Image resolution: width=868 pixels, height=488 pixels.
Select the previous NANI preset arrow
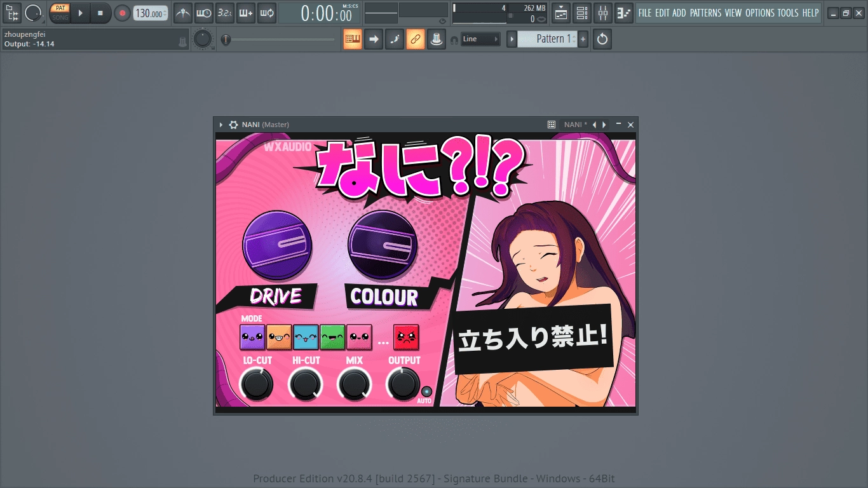click(x=594, y=125)
